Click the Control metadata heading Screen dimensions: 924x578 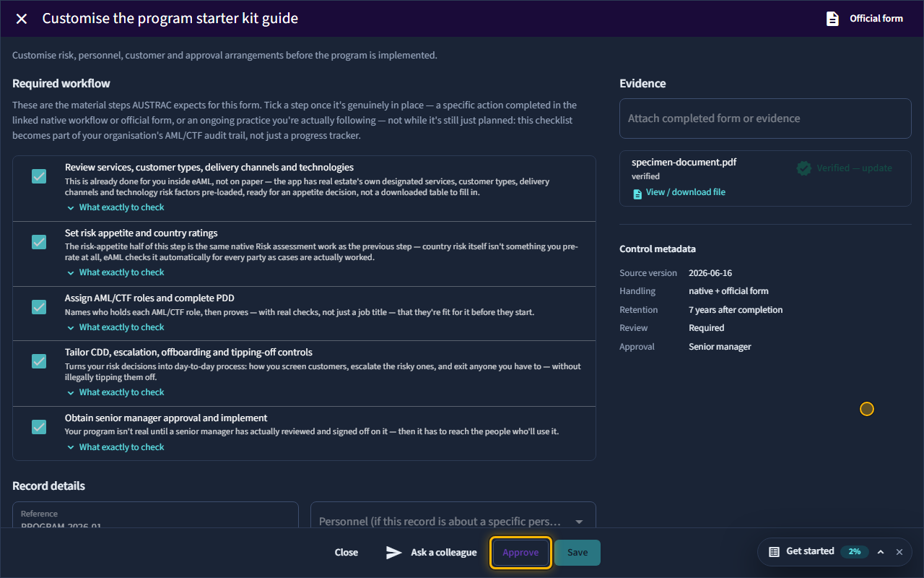pos(658,249)
